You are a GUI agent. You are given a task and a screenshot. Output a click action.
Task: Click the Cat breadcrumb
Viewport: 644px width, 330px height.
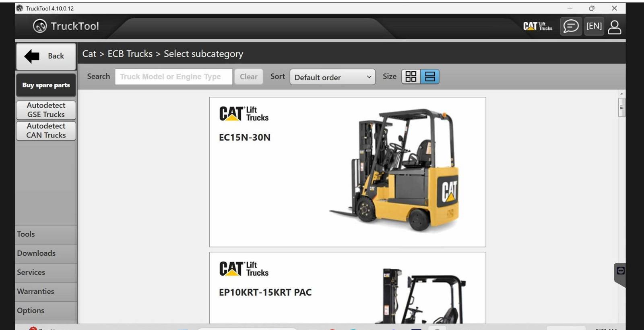(89, 54)
